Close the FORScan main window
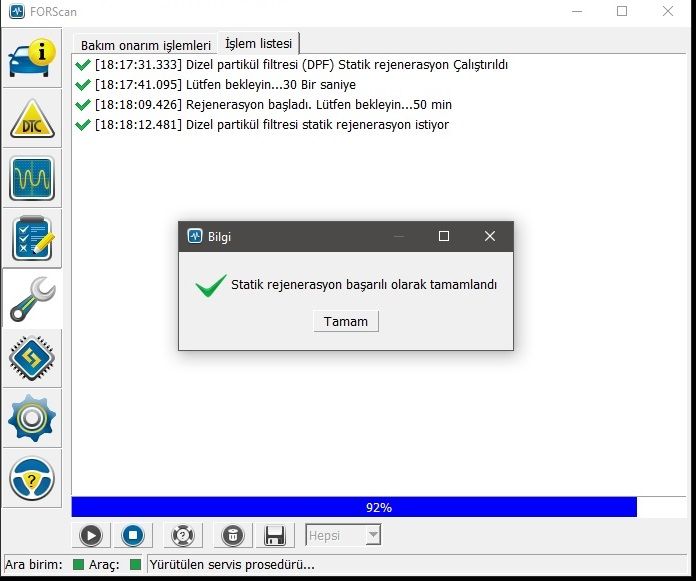696x581 pixels. (668, 12)
